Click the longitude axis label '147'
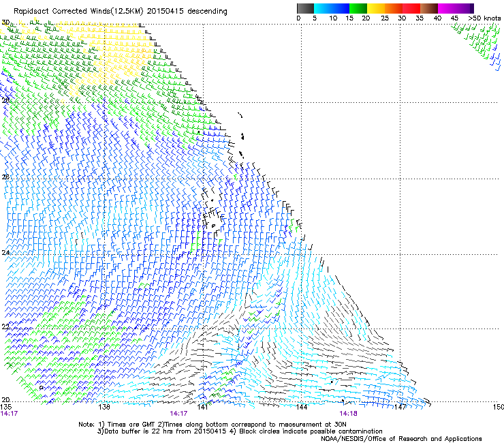 coord(400,407)
